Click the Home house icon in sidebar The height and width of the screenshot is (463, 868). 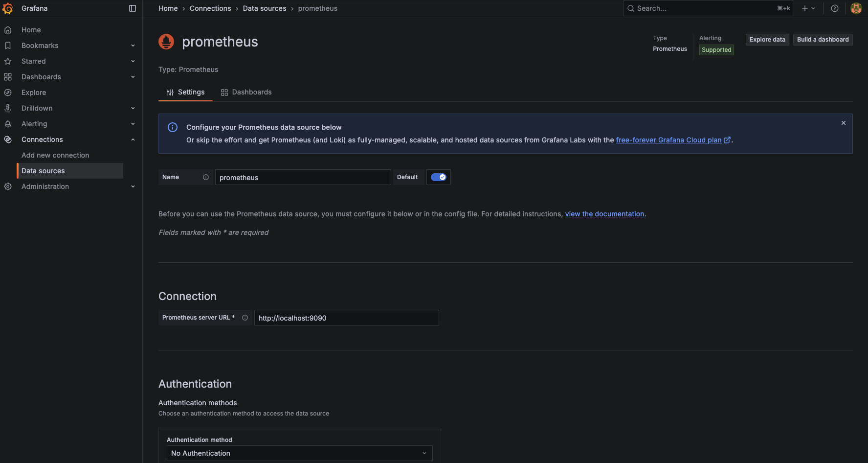click(x=8, y=30)
